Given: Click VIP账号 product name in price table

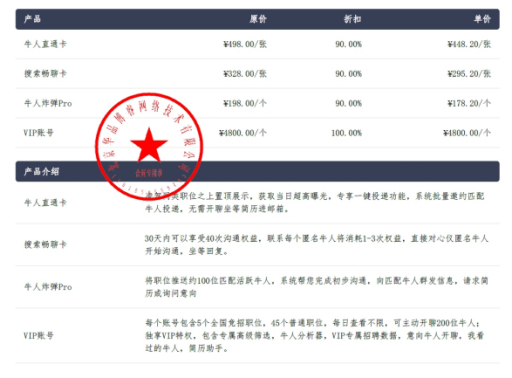Looking at the screenshot, I should point(38,133).
